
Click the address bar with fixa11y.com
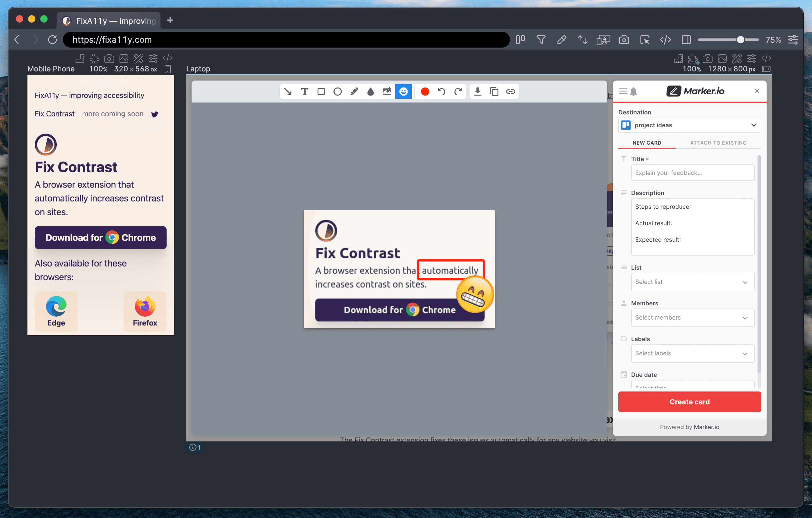coord(286,40)
